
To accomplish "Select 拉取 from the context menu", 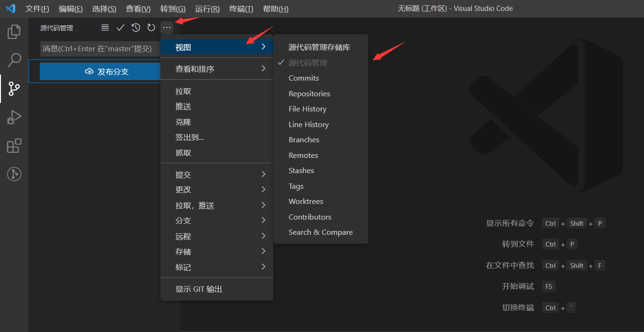I will [x=217, y=91].
